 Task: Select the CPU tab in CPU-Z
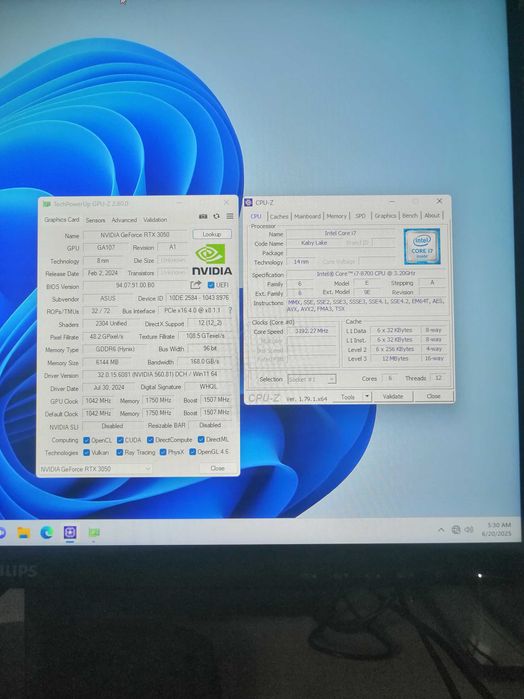click(x=256, y=216)
